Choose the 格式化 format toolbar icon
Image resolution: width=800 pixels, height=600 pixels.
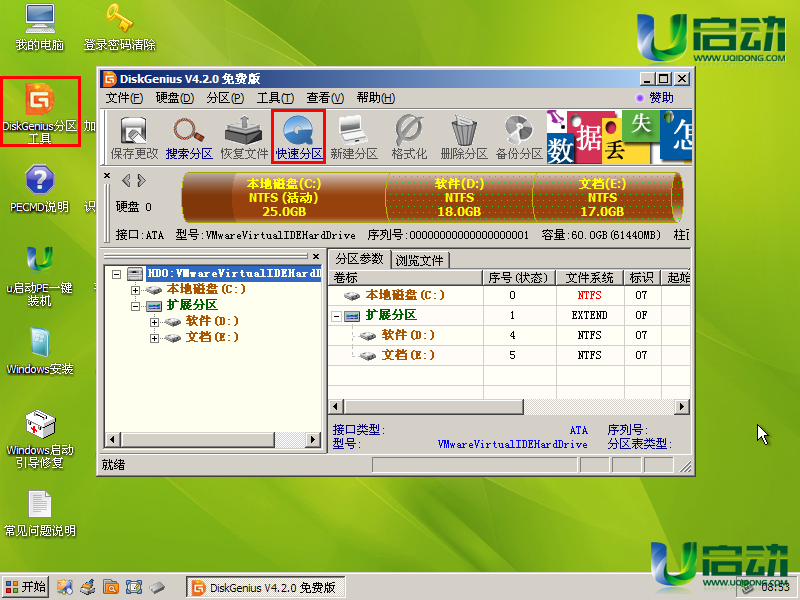[x=409, y=137]
